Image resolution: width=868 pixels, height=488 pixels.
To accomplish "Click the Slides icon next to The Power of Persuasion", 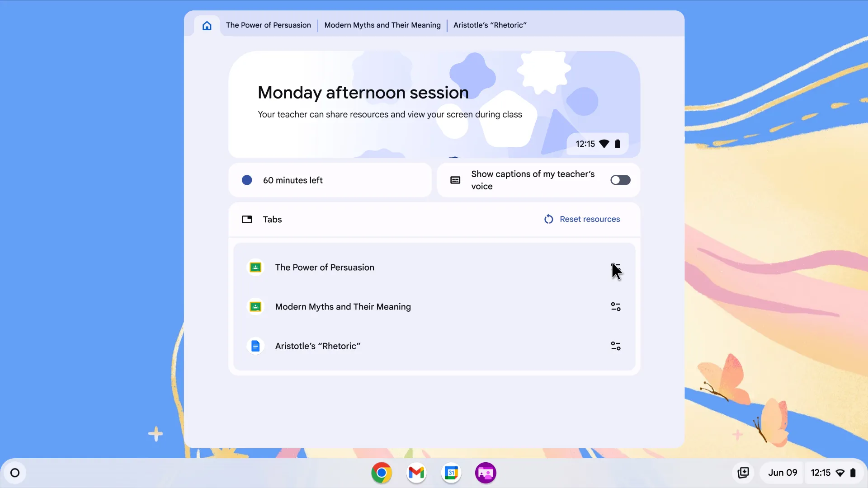I will click(x=255, y=267).
